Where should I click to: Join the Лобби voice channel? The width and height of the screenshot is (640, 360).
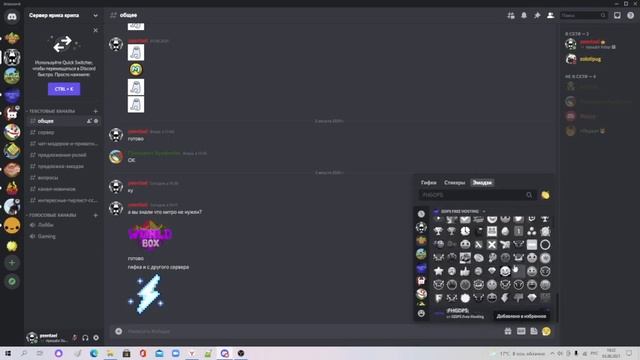63,225
